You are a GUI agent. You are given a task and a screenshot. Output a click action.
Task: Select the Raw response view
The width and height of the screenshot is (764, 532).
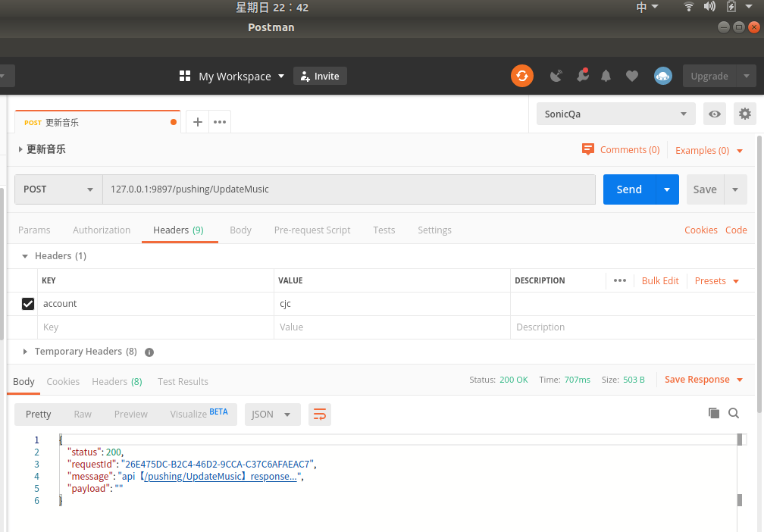(83, 414)
